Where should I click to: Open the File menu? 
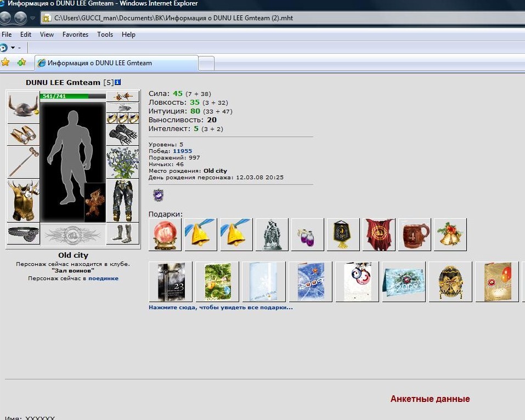coord(7,35)
